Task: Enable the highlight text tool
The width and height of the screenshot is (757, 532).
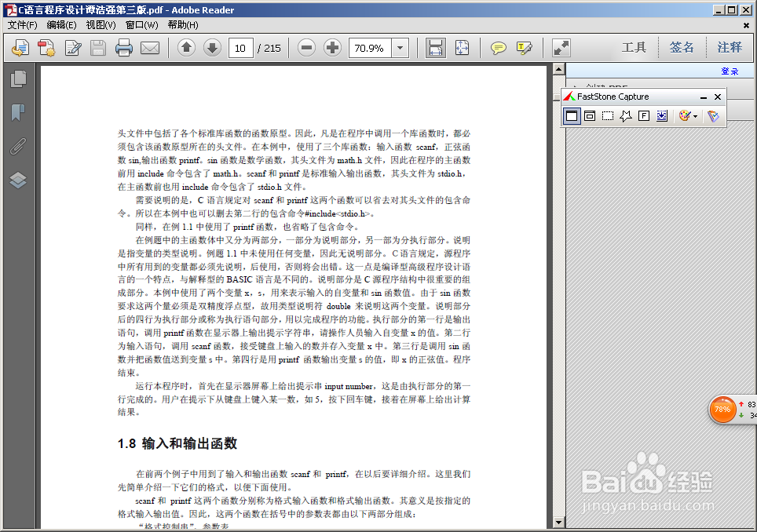Action: tap(524, 48)
